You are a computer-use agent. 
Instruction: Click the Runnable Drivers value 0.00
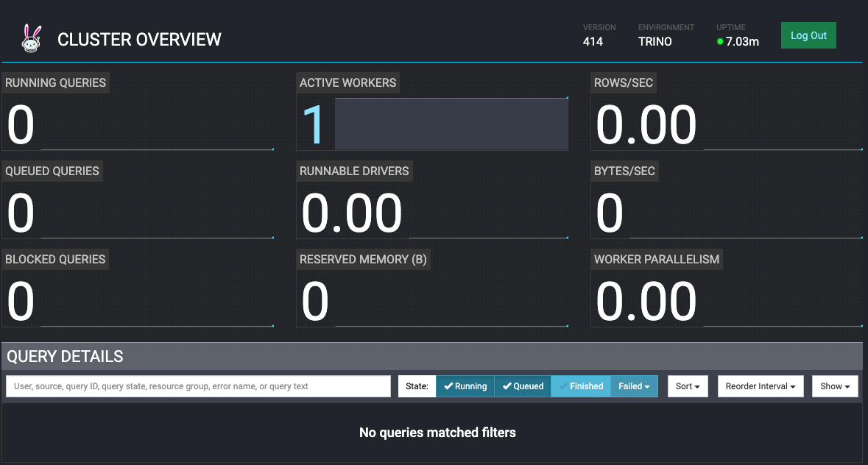[351, 213]
